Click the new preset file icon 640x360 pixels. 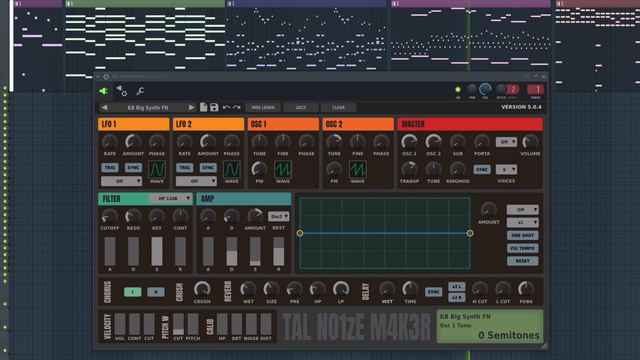[x=203, y=107]
